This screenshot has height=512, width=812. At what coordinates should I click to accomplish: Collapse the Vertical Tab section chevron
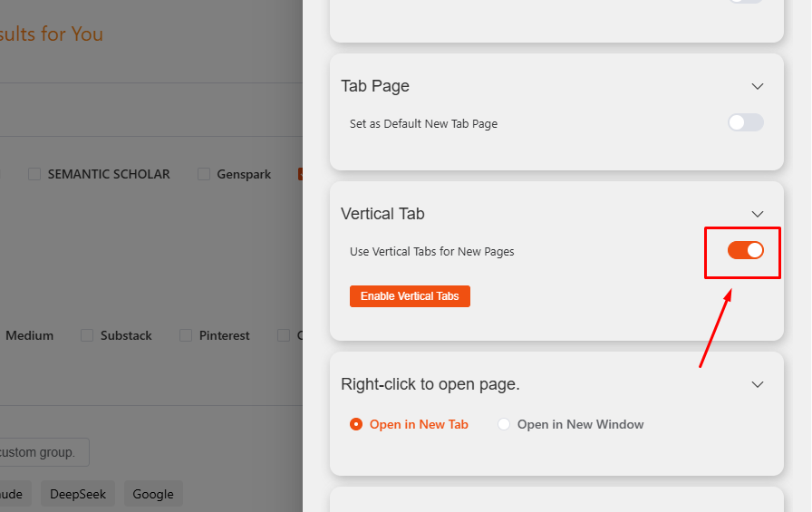757,215
